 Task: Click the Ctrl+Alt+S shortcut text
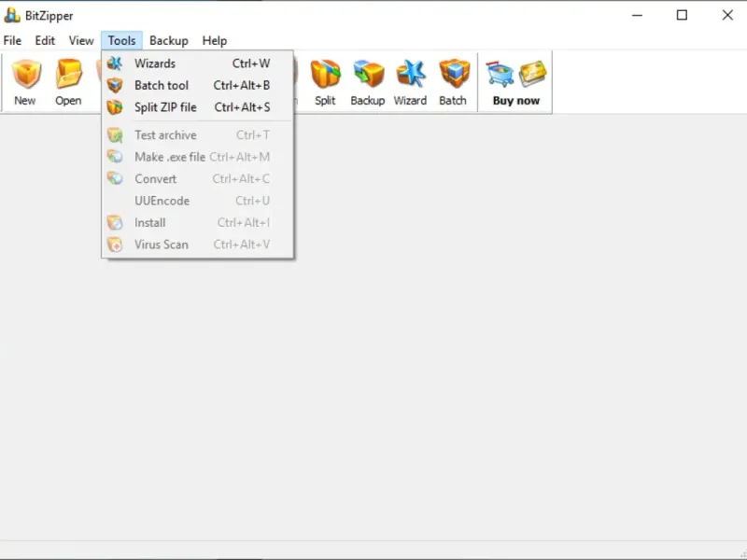point(242,107)
